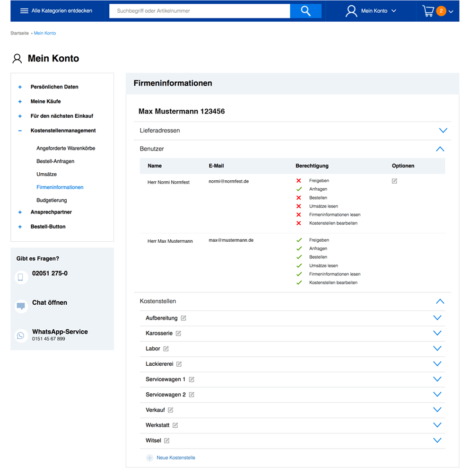The width and height of the screenshot is (470, 476).
Task: Expand the Werkstatt cost center chevron
Action: (437, 425)
